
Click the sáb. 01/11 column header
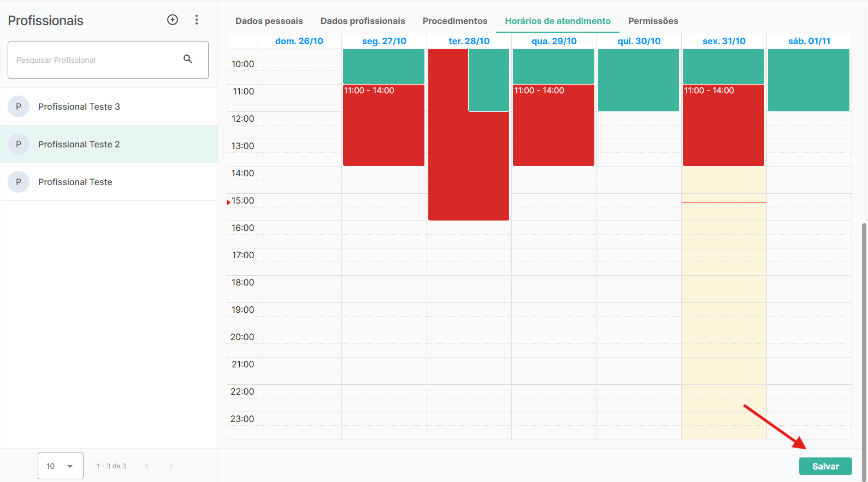(x=808, y=41)
